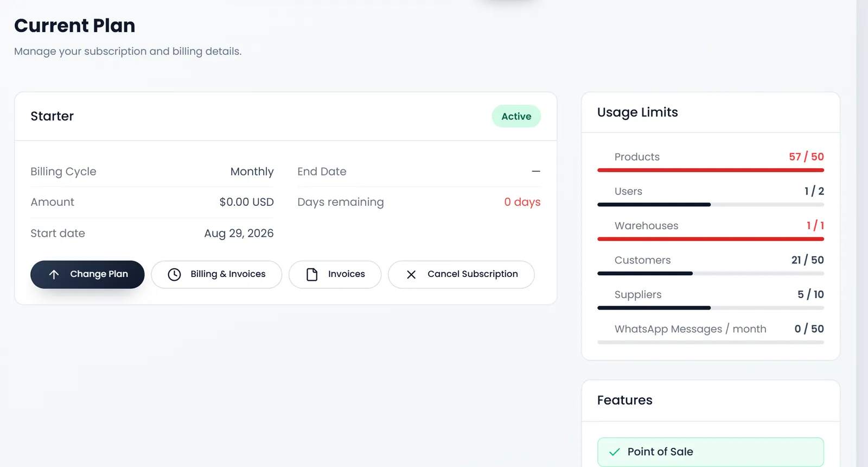868x467 pixels.
Task: Click the 'WhatsApp Messages / month' label
Action: [691, 329]
